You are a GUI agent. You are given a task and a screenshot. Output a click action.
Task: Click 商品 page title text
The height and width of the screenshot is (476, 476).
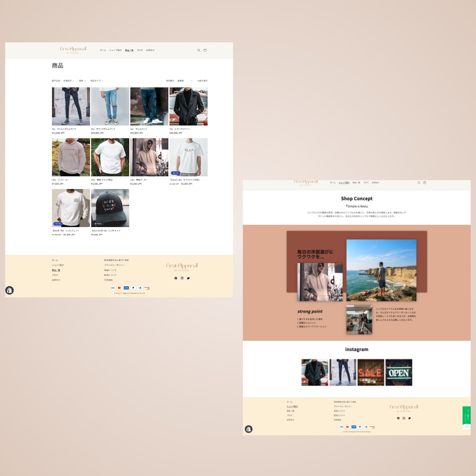pos(58,66)
